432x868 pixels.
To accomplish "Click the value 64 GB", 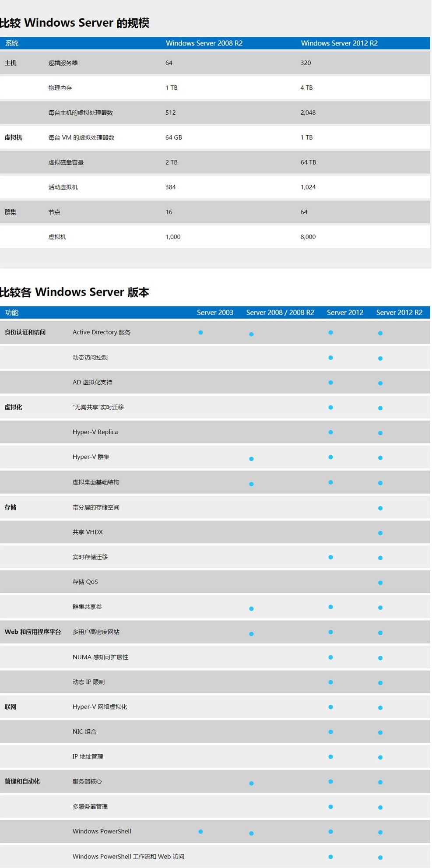I will click(173, 137).
